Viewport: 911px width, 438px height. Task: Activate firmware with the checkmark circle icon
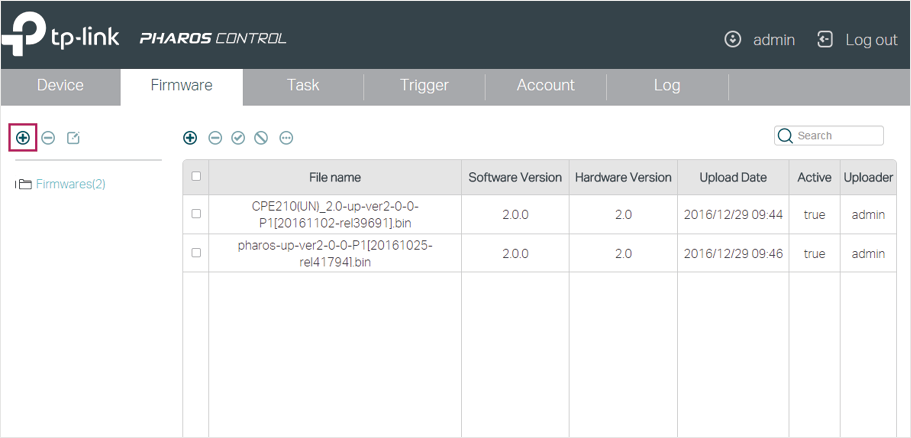tap(238, 138)
